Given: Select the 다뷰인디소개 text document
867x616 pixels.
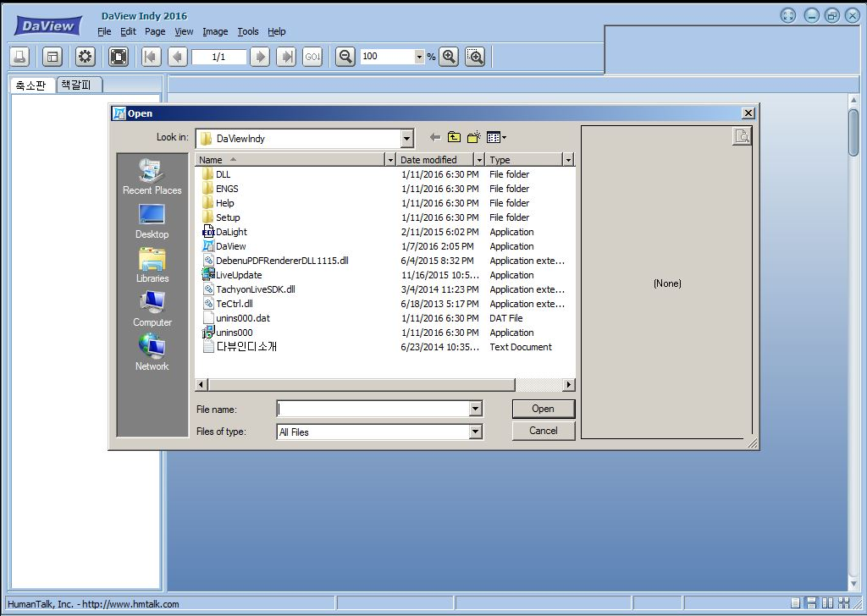Looking at the screenshot, I should click(x=240, y=347).
